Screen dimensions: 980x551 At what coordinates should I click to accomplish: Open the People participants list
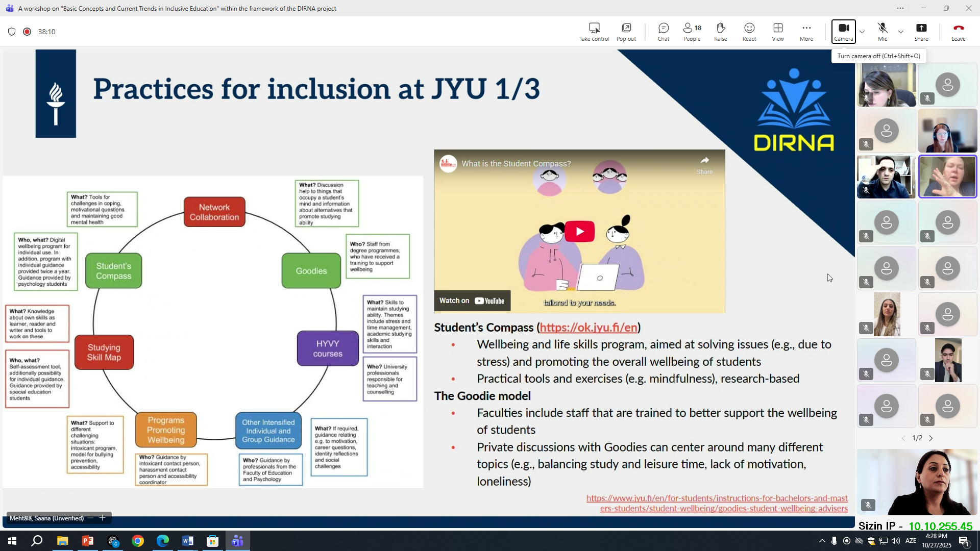pos(692,32)
